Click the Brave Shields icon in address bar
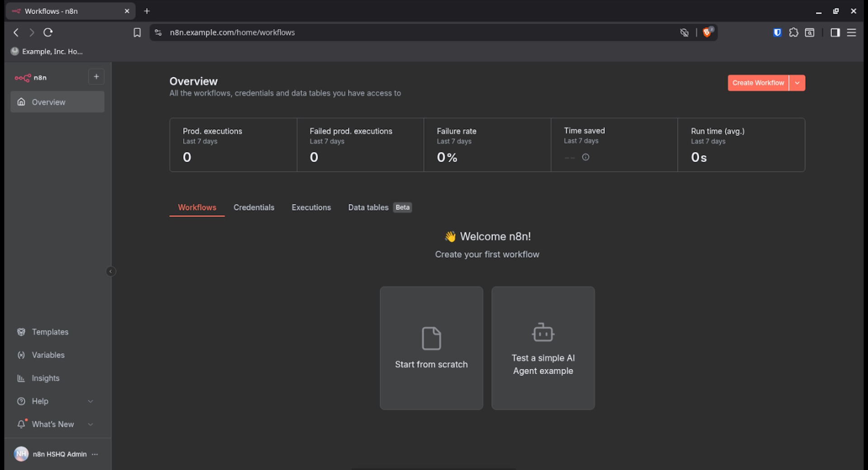 point(707,33)
